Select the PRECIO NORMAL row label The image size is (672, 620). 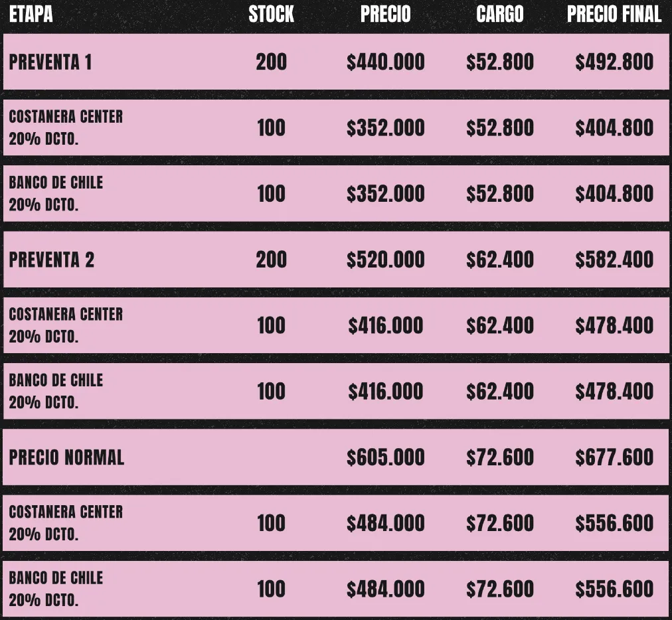pos(66,457)
